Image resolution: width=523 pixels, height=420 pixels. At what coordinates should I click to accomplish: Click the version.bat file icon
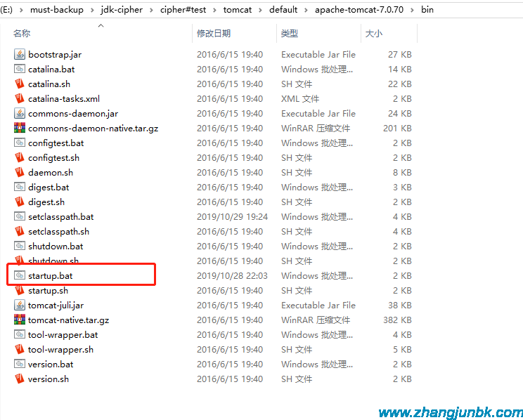coord(20,364)
